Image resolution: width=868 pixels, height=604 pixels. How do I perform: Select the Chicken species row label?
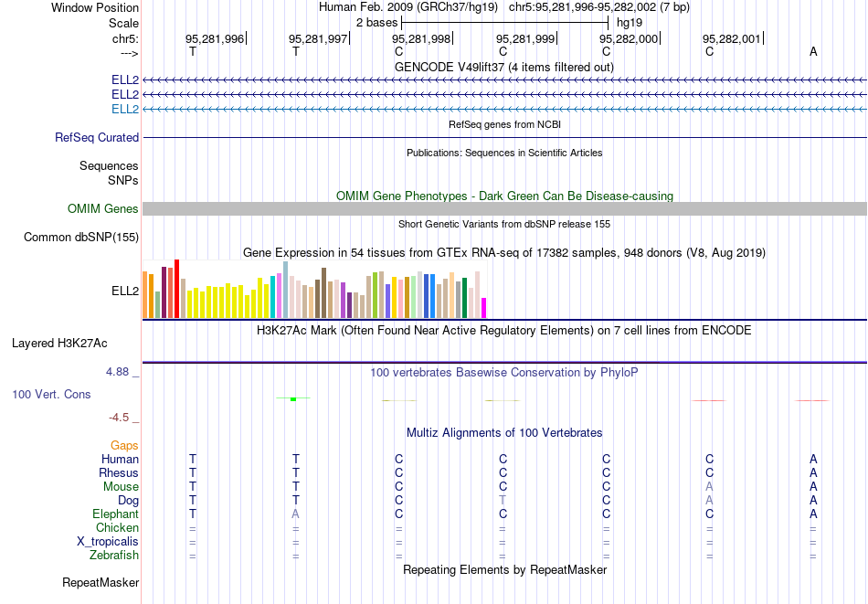117,527
